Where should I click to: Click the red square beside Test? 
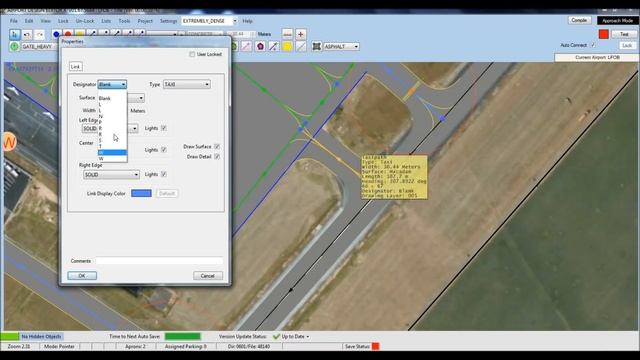(604, 34)
